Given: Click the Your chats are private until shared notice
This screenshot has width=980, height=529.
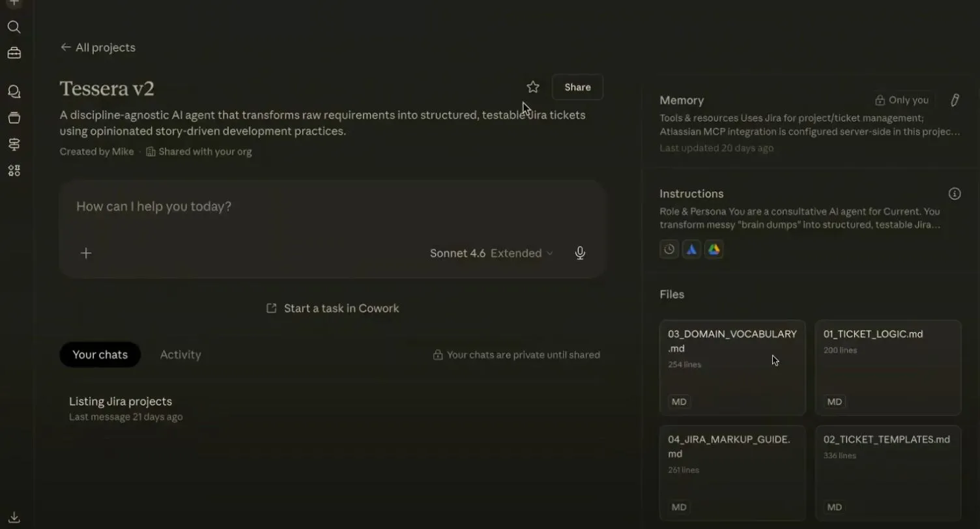Looking at the screenshot, I should click(517, 355).
